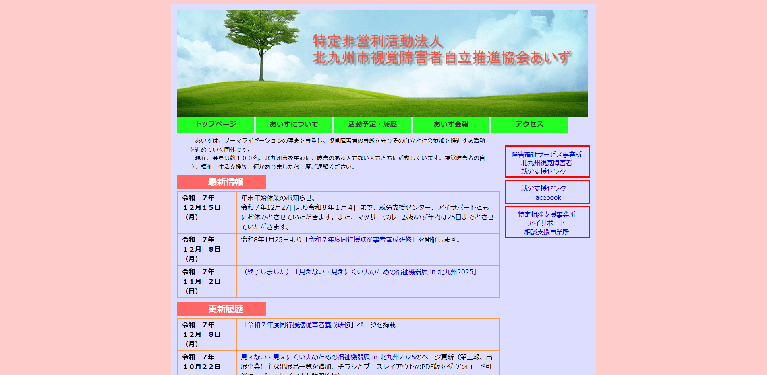This screenshot has height=375, width=767.
Task: Click the tree banner header image
Action: 382,63
